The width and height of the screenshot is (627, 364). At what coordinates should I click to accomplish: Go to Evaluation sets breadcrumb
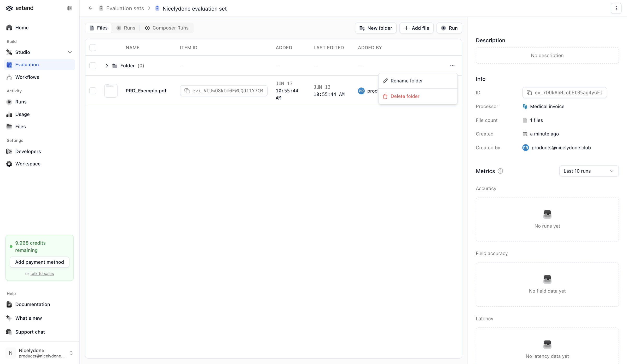pos(125,8)
